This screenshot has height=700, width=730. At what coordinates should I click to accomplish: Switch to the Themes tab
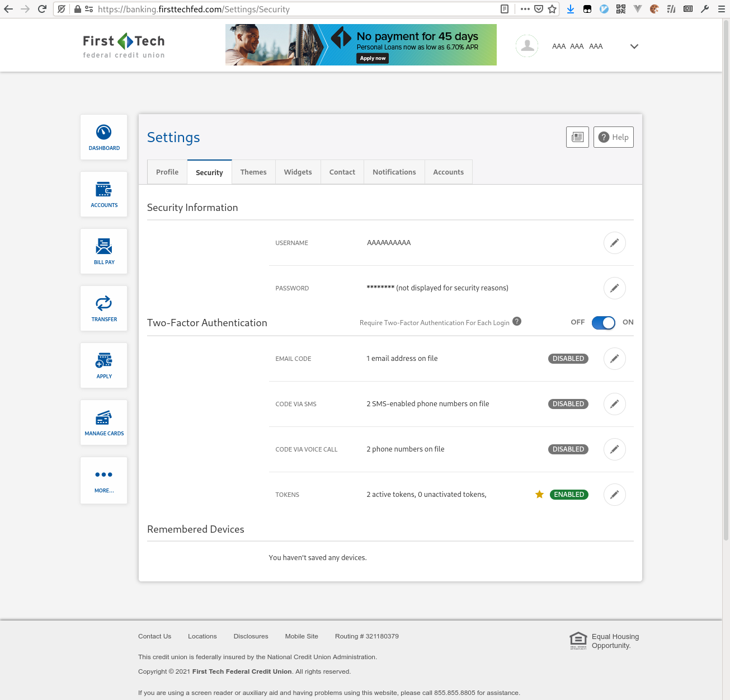click(253, 172)
